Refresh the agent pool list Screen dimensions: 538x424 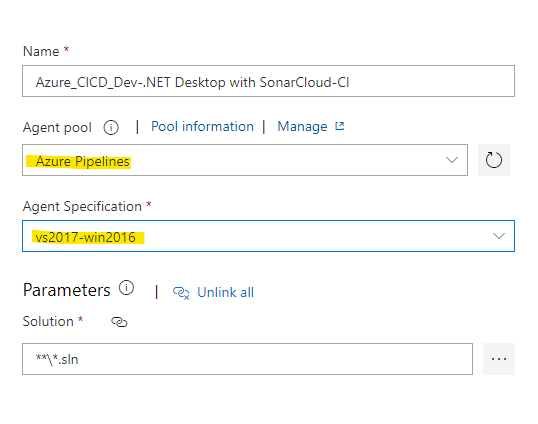tap(494, 160)
